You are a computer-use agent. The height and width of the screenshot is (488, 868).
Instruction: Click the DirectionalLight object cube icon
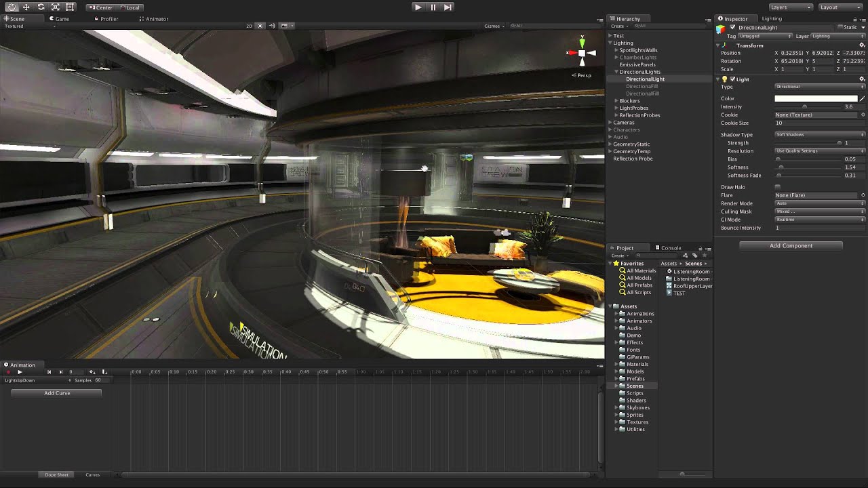tap(721, 28)
